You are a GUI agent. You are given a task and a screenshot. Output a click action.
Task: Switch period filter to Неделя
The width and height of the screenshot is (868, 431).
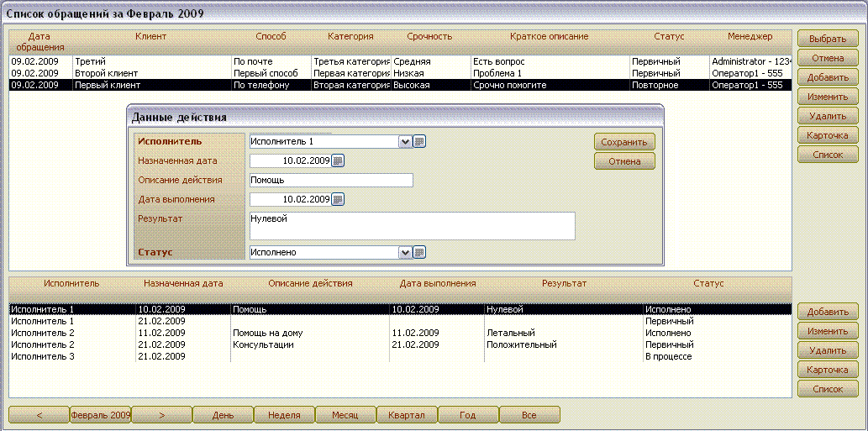[284, 415]
